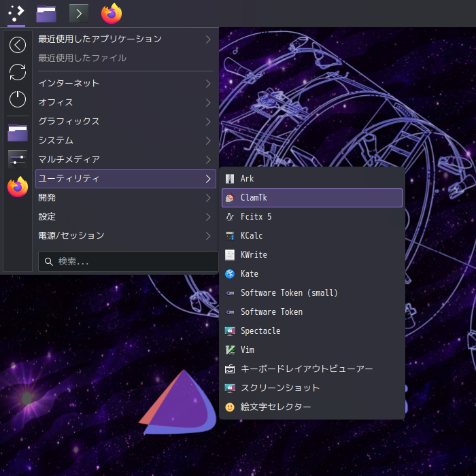
Task: Open the folder favorite in menu sidebar
Action: 18,133
